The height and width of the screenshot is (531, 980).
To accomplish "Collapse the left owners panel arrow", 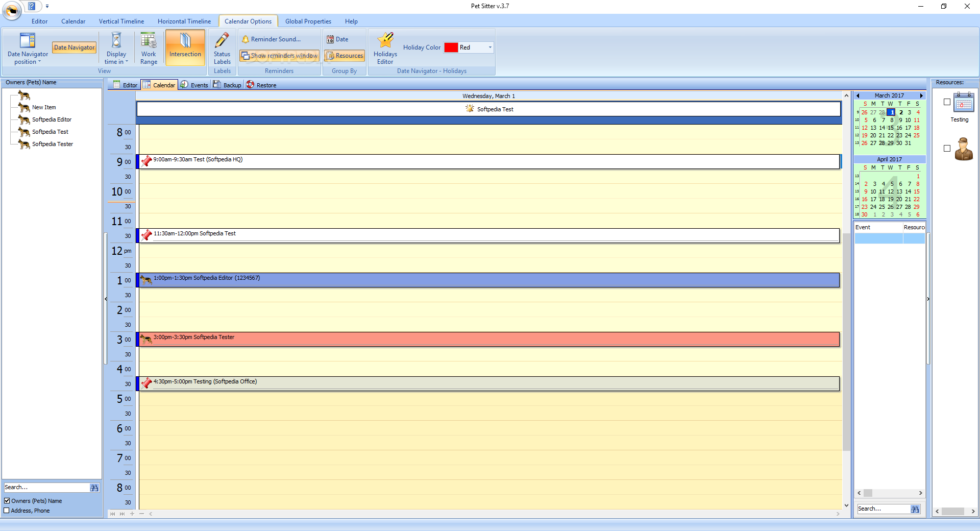I will coord(106,299).
